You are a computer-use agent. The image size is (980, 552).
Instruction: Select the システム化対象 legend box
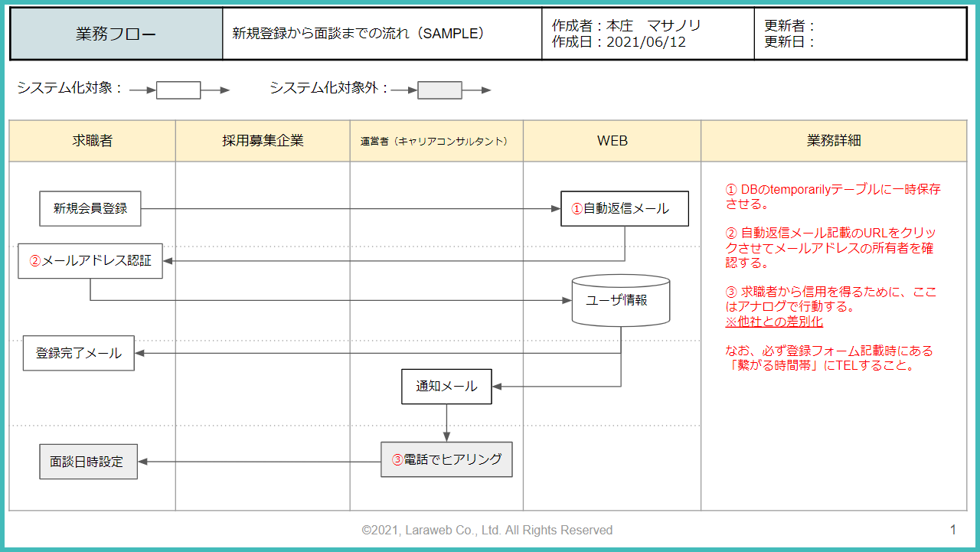178,90
